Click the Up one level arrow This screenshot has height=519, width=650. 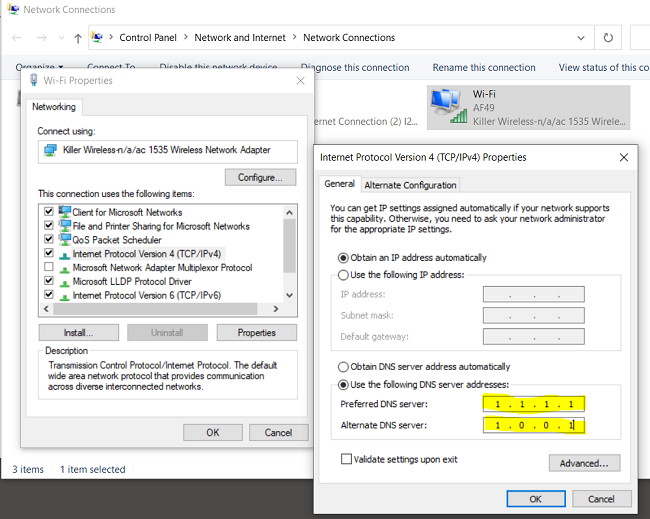coord(78,38)
